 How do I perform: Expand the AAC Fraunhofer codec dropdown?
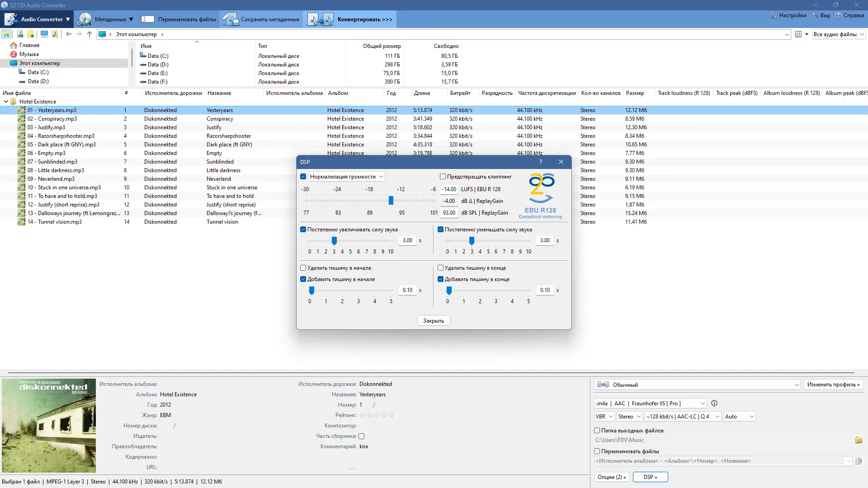(703, 404)
